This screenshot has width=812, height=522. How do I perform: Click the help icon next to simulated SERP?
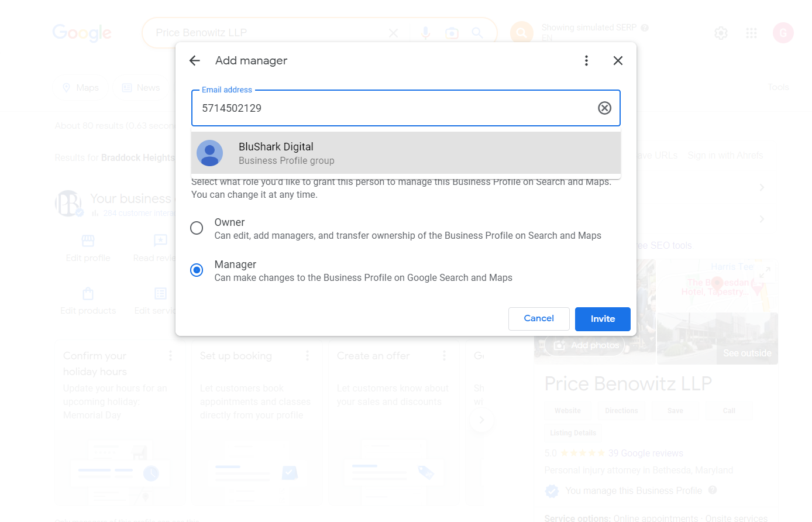(x=645, y=28)
